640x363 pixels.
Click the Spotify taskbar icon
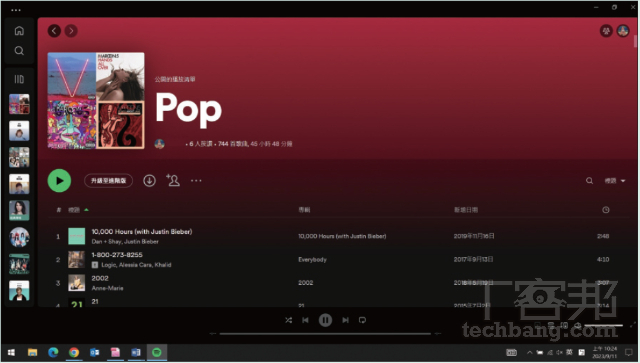coord(157,352)
